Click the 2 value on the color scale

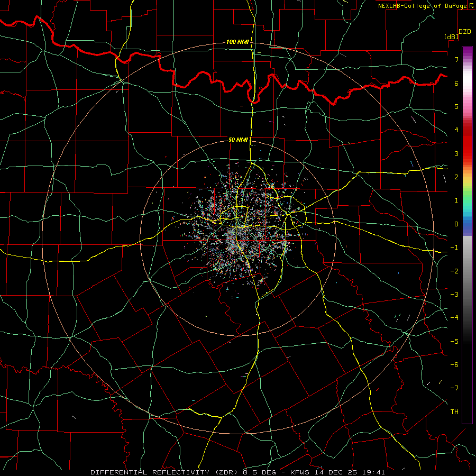456,177
